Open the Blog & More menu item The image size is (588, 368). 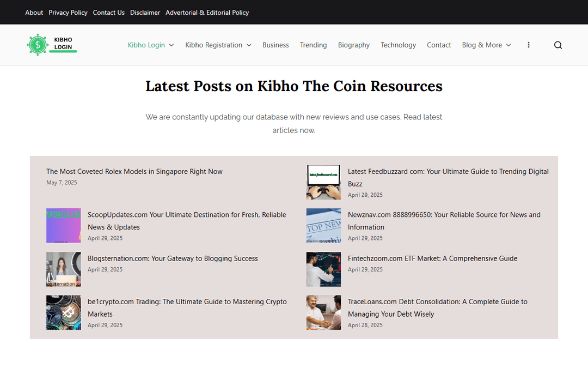coord(482,45)
